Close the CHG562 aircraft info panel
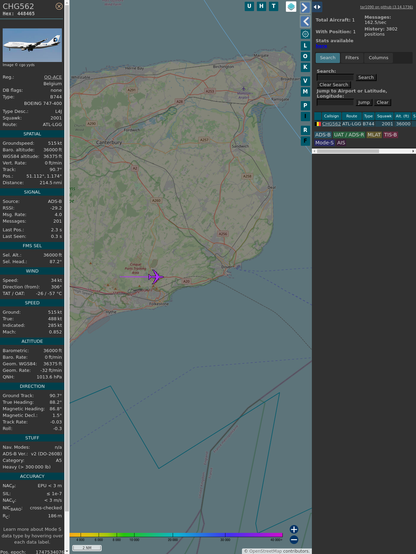Image resolution: width=416 pixels, height=554 pixels. 59,6
